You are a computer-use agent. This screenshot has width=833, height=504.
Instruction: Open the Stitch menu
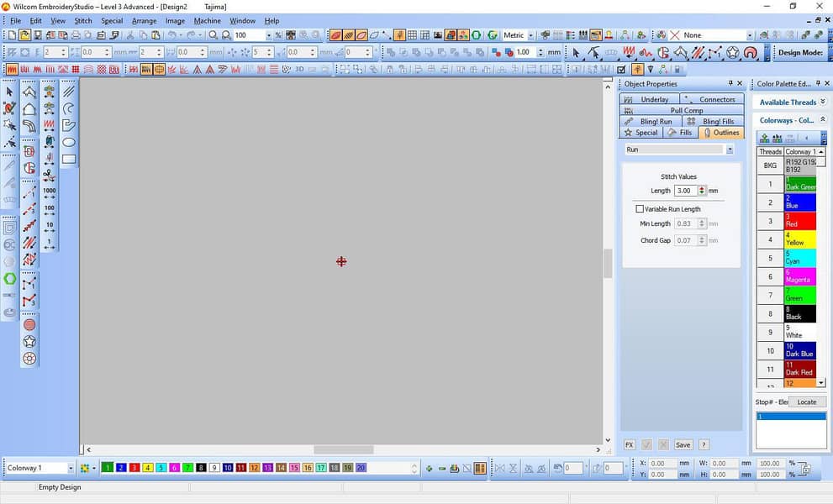pos(83,21)
